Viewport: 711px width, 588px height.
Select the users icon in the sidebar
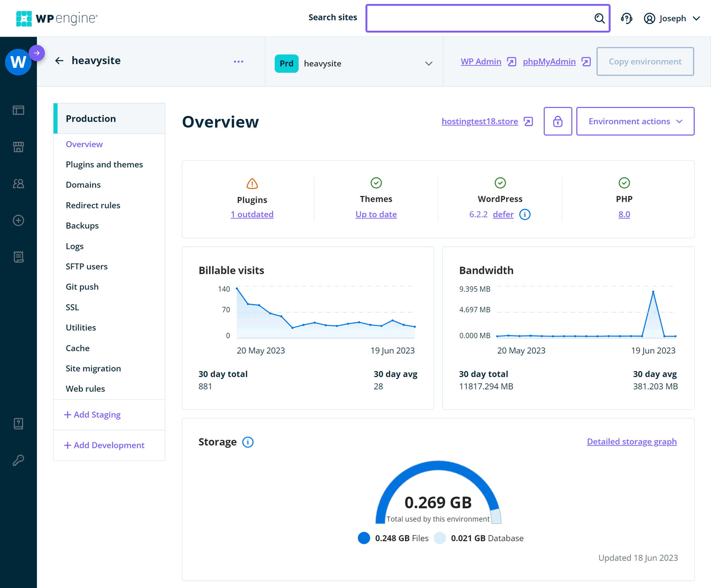19,184
